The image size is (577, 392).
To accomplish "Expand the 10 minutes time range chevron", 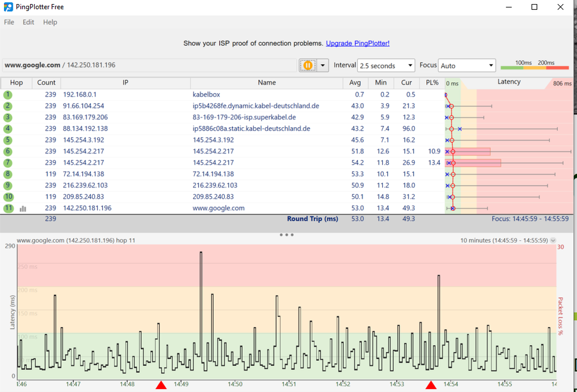I will click(x=553, y=241).
